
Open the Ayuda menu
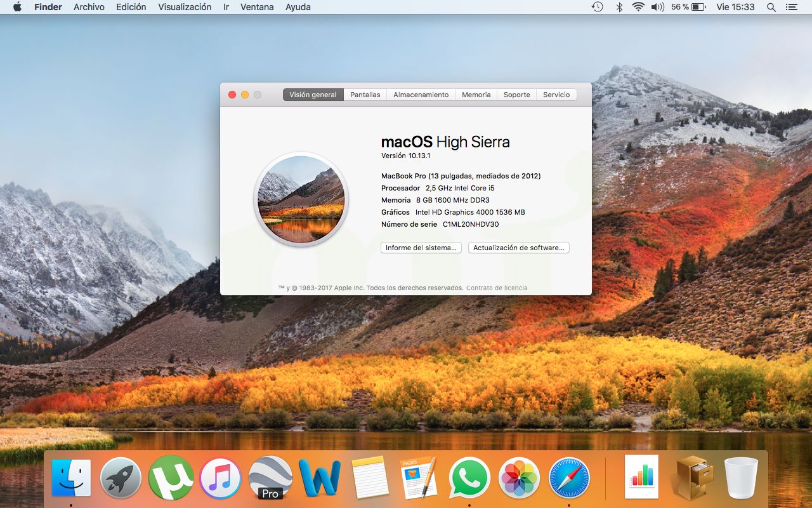point(298,7)
